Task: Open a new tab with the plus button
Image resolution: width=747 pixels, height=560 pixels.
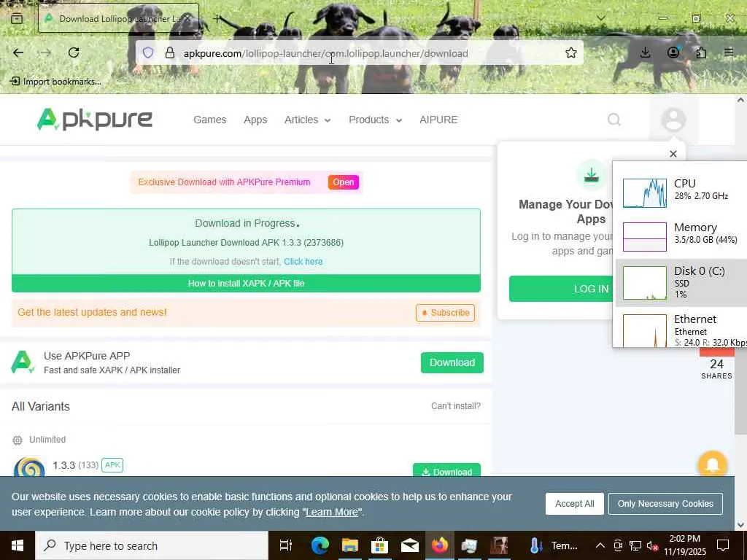Action: click(x=217, y=18)
